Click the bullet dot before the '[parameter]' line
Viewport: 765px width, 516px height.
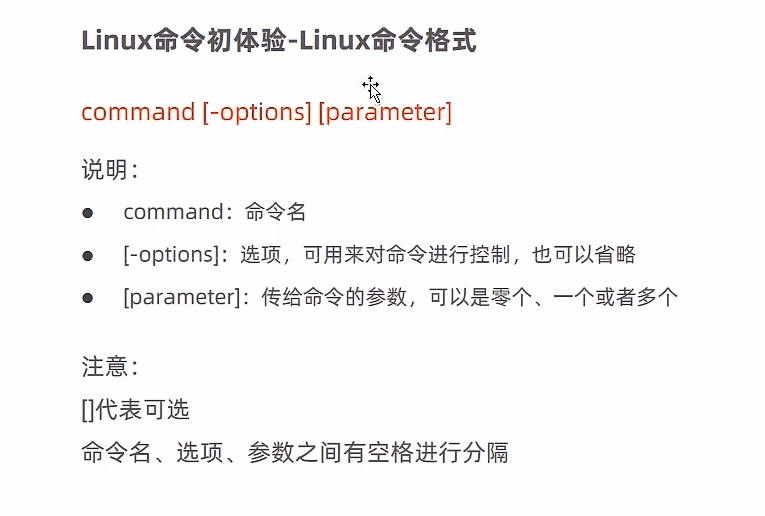coord(88,298)
